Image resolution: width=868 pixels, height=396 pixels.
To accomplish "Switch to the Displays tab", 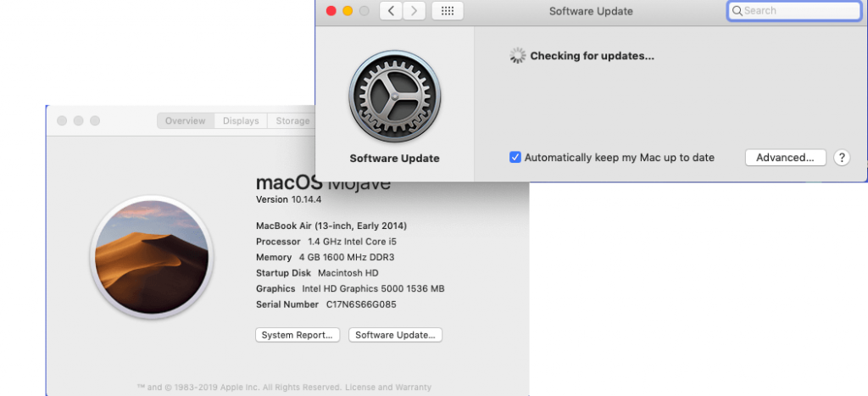I will pyautogui.click(x=241, y=120).
